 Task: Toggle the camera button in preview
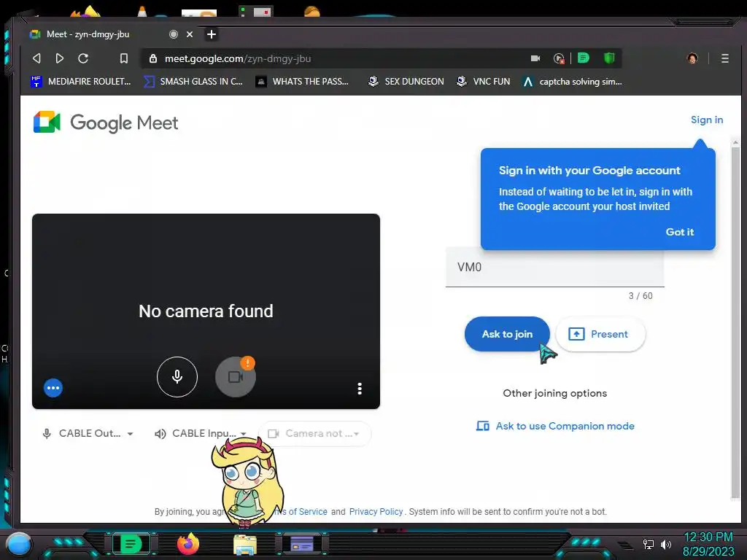coord(236,377)
